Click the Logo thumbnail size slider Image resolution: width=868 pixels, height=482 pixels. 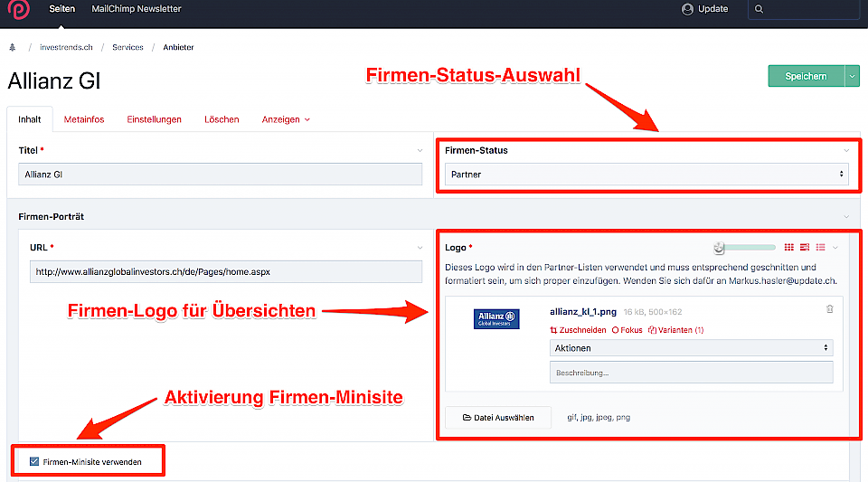746,247
